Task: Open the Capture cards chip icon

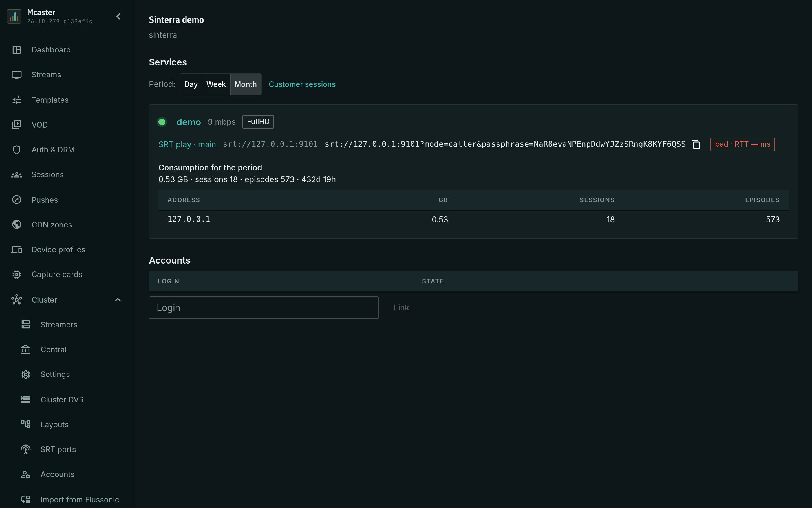Action: point(16,275)
